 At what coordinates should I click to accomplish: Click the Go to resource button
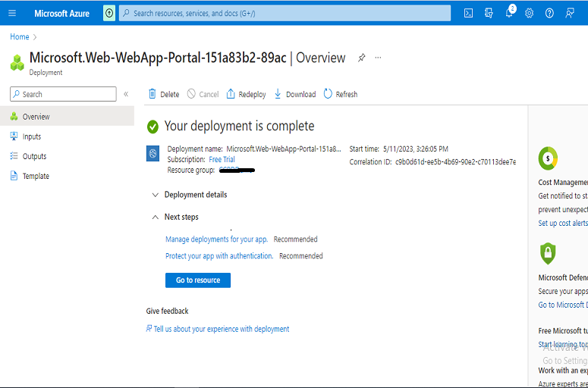click(x=198, y=280)
